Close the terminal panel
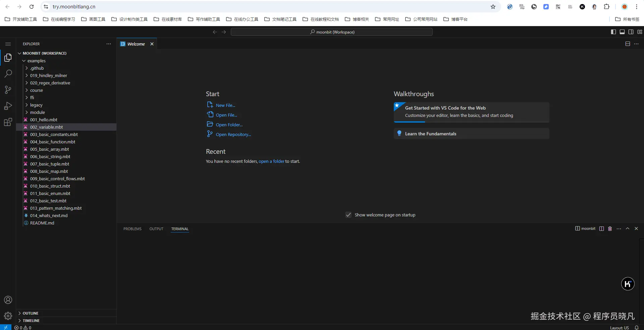 click(x=636, y=228)
